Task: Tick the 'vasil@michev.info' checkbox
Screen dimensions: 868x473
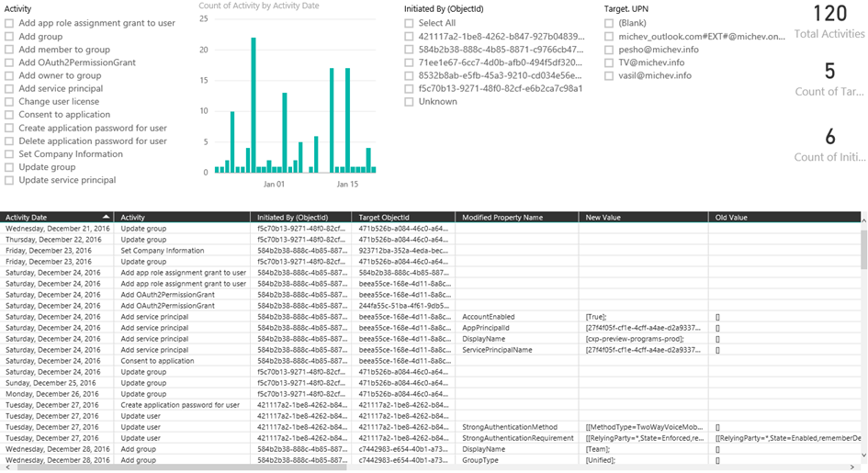Action: [x=609, y=75]
